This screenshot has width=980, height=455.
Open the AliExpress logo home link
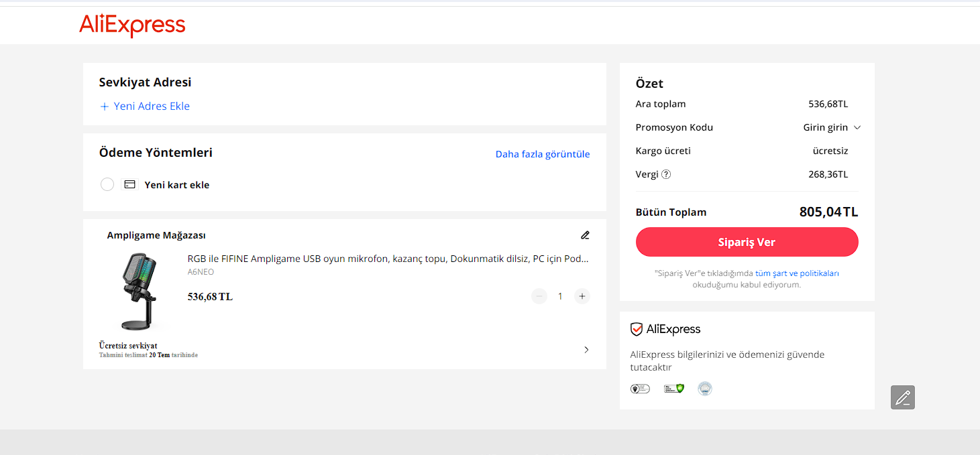[x=132, y=25]
